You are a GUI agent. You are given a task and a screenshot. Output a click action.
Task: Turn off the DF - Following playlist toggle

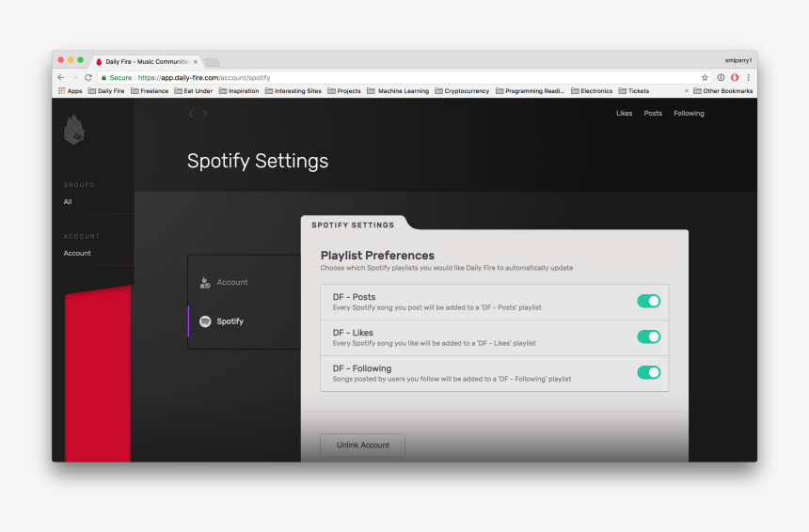(648, 372)
